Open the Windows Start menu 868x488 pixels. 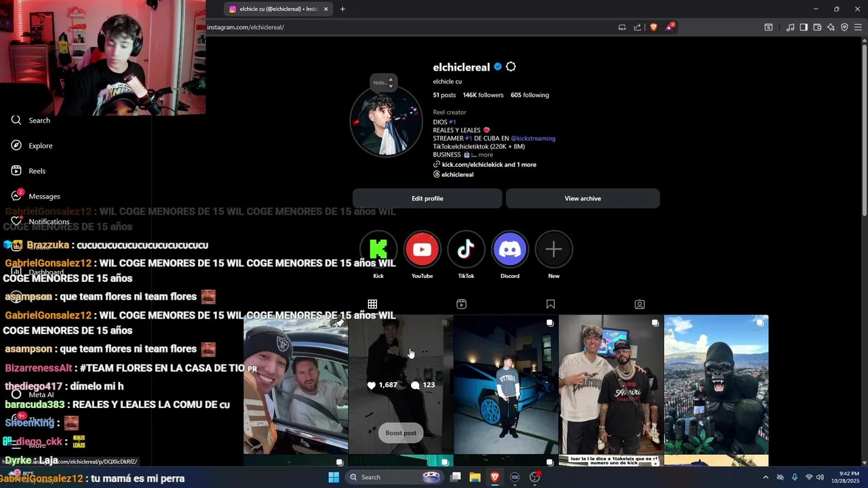(x=334, y=477)
